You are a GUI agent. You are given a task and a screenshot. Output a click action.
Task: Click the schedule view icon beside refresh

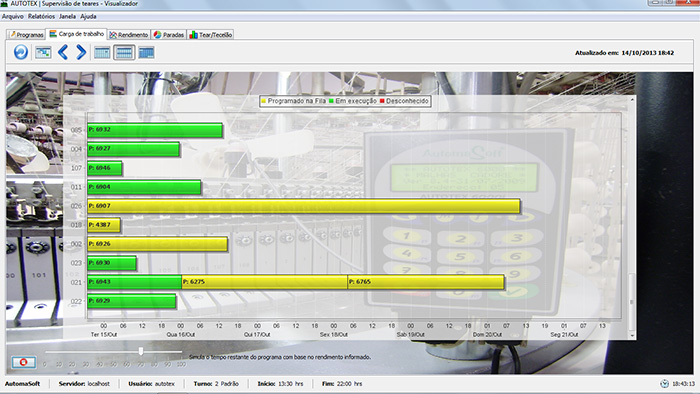[43, 53]
